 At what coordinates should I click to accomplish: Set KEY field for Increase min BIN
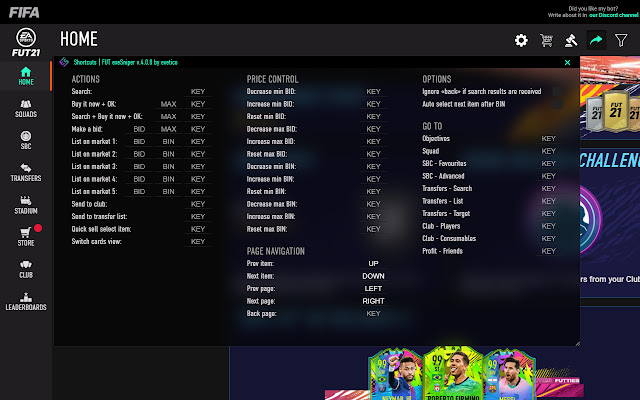coord(373,179)
